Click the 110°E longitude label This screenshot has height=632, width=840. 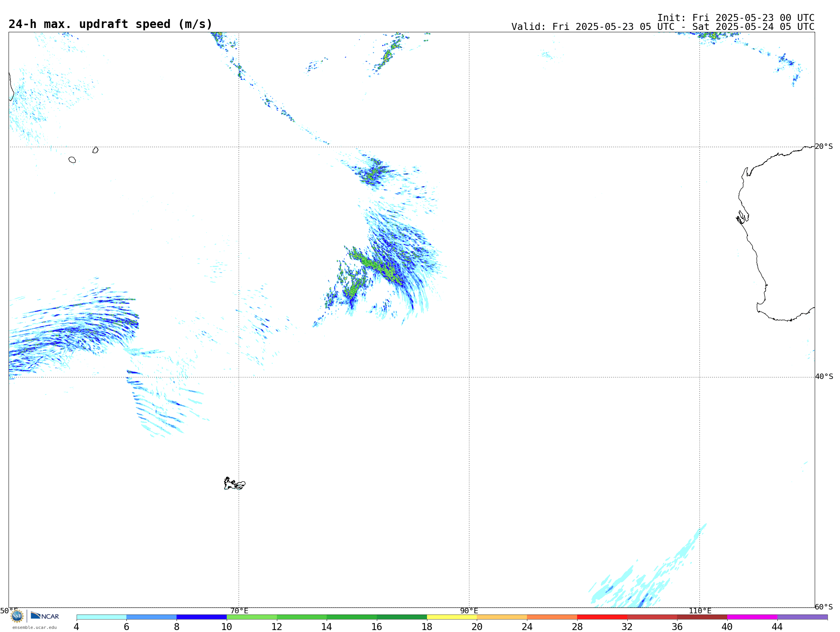700,611
